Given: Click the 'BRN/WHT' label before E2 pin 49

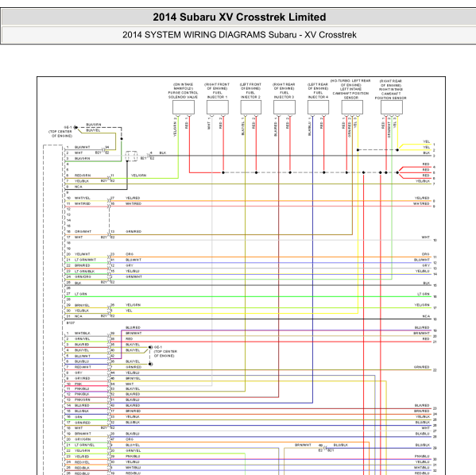Looking at the screenshot, I should pyautogui.click(x=303, y=445).
